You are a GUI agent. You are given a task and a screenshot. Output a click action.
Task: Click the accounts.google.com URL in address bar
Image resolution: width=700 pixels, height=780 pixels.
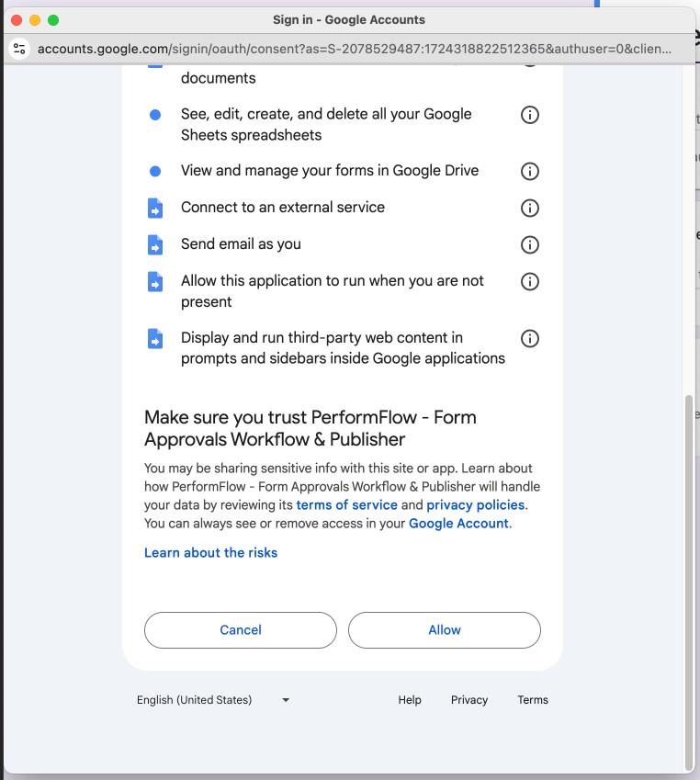pyautogui.click(x=355, y=49)
